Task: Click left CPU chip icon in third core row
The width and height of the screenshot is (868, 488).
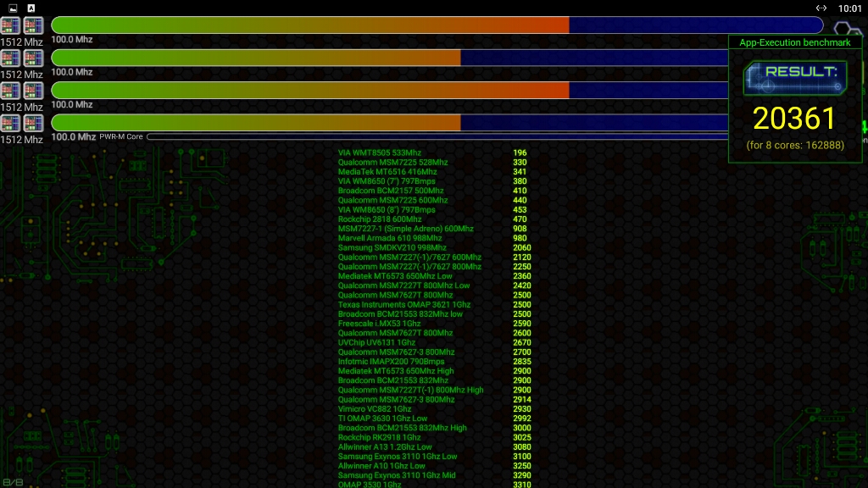Action: click(x=10, y=91)
